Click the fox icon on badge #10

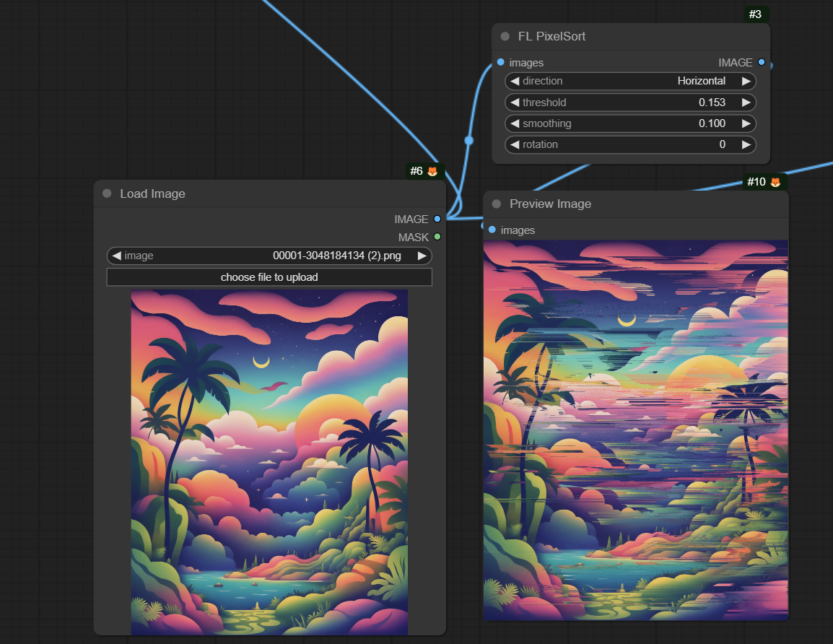pyautogui.click(x=775, y=182)
